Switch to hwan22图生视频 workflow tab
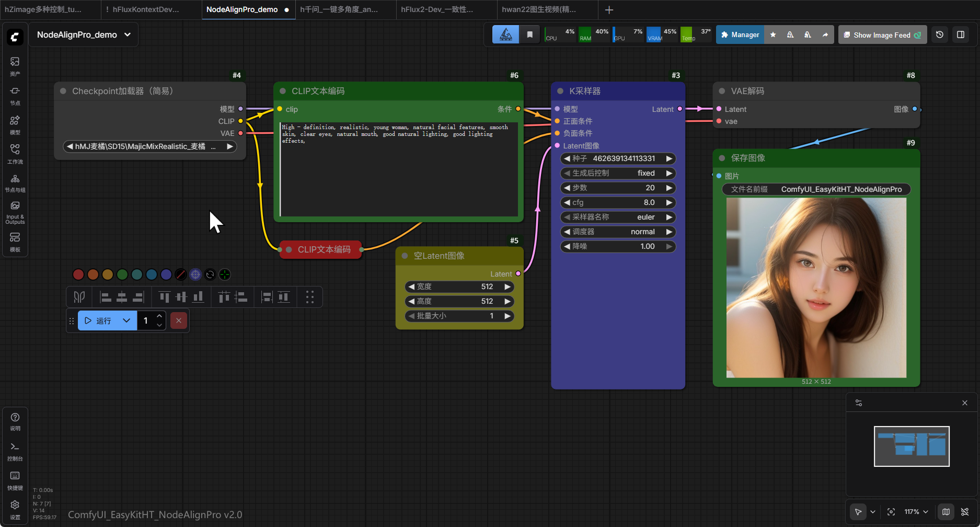The width and height of the screenshot is (980, 527). (x=547, y=9)
